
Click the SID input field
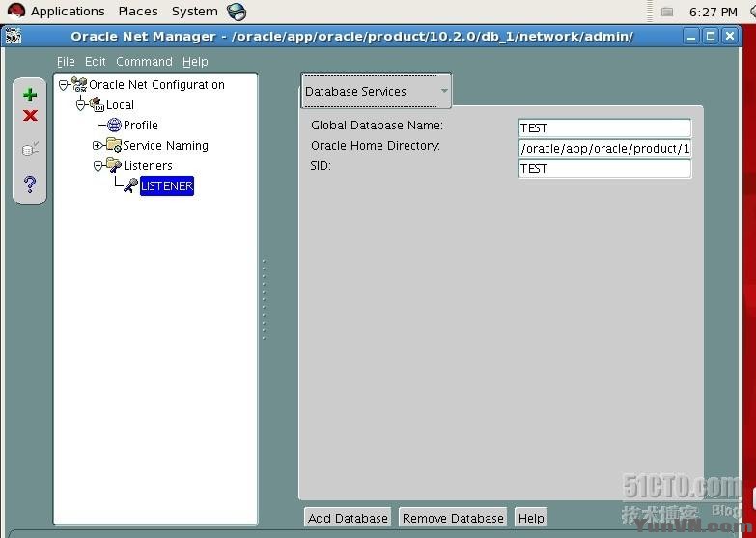point(604,168)
